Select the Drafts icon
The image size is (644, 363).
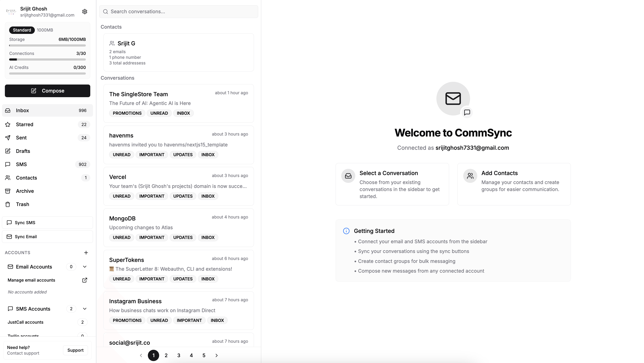[x=8, y=151]
